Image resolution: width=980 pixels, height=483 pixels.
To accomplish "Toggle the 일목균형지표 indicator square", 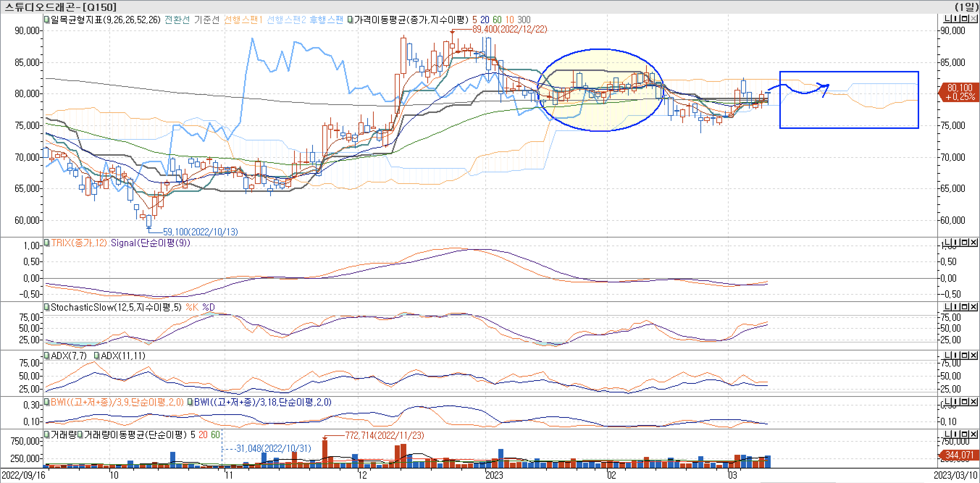I will 47,20.
